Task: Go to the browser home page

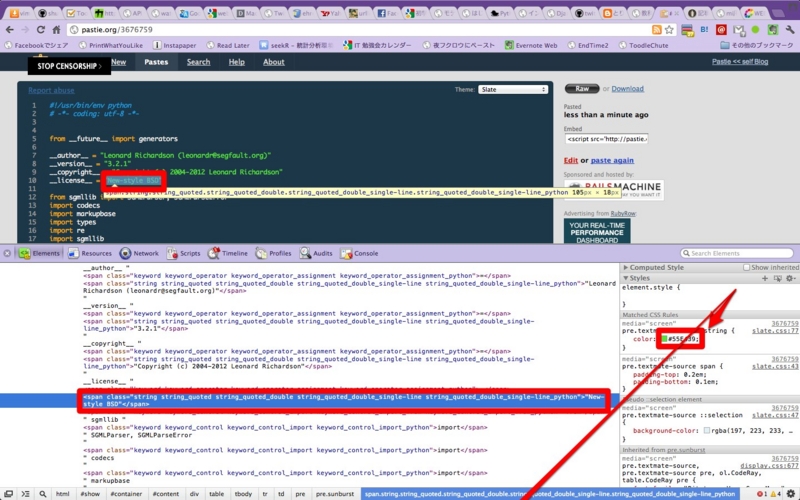Action: [57, 30]
